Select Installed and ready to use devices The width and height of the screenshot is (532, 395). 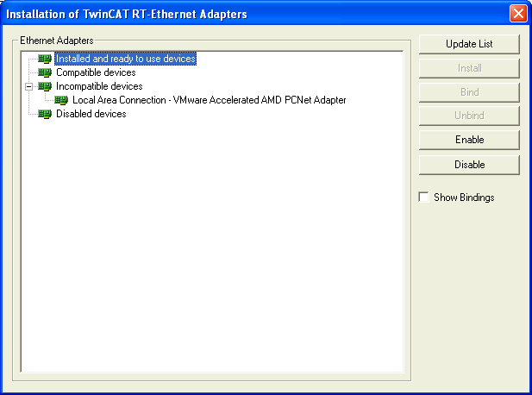126,59
